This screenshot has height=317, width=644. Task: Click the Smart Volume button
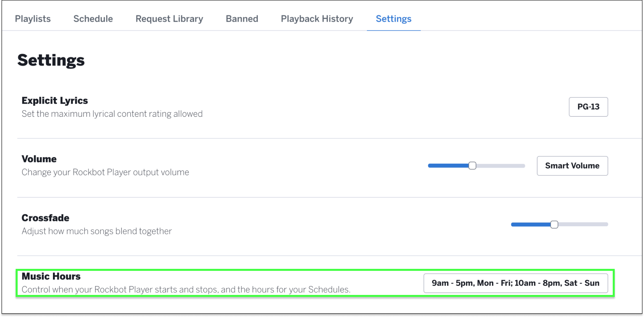(572, 166)
